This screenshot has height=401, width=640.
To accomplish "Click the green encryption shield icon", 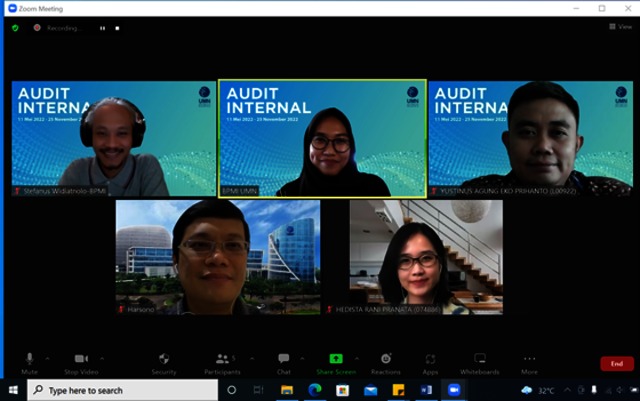I will pyautogui.click(x=16, y=28).
